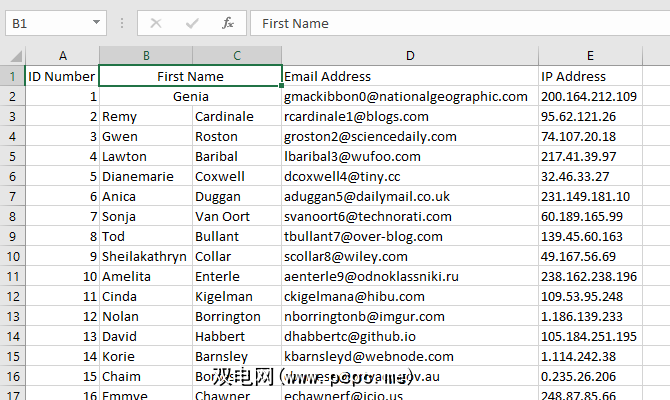Select the cell with IP 217.41.39.97
This screenshot has width=670, height=400.
pyautogui.click(x=590, y=156)
